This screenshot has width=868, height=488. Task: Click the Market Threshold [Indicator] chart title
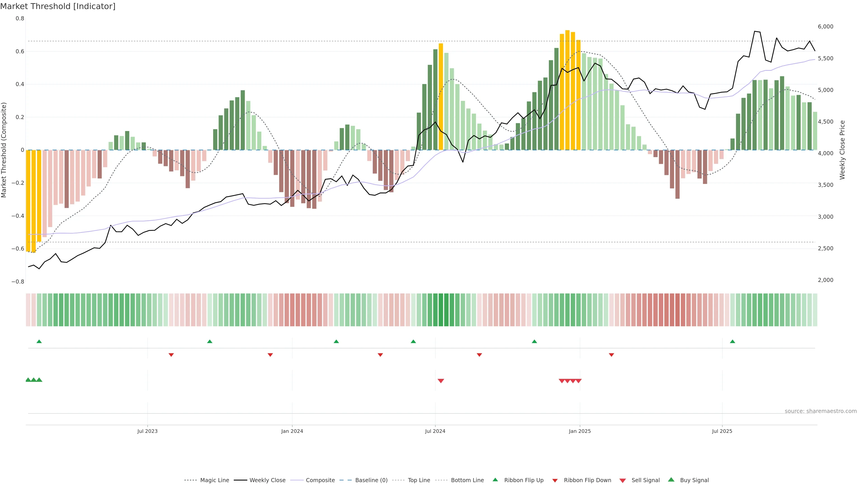58,6
